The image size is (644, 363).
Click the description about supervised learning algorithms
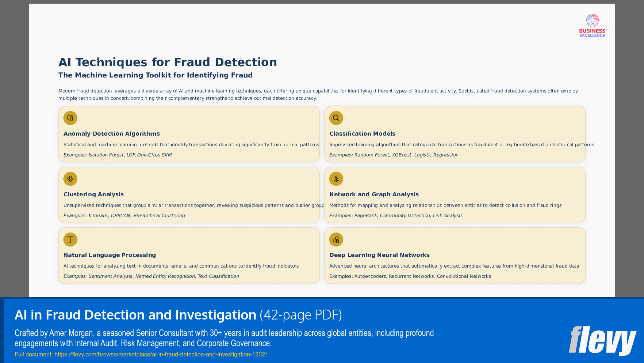tap(461, 145)
